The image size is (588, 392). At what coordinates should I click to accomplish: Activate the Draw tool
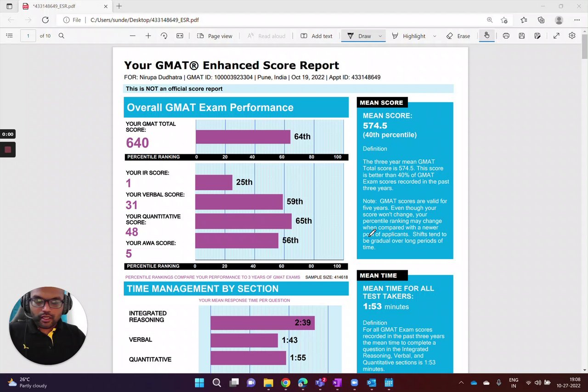click(359, 36)
